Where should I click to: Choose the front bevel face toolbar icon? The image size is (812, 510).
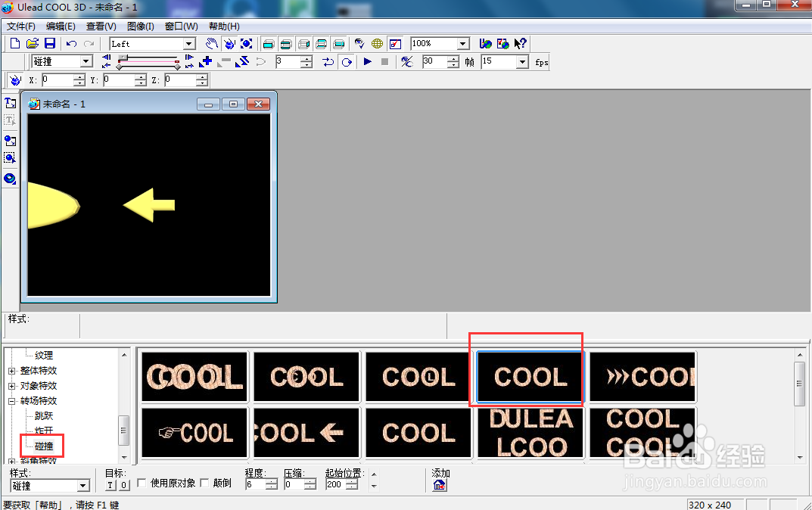286,44
